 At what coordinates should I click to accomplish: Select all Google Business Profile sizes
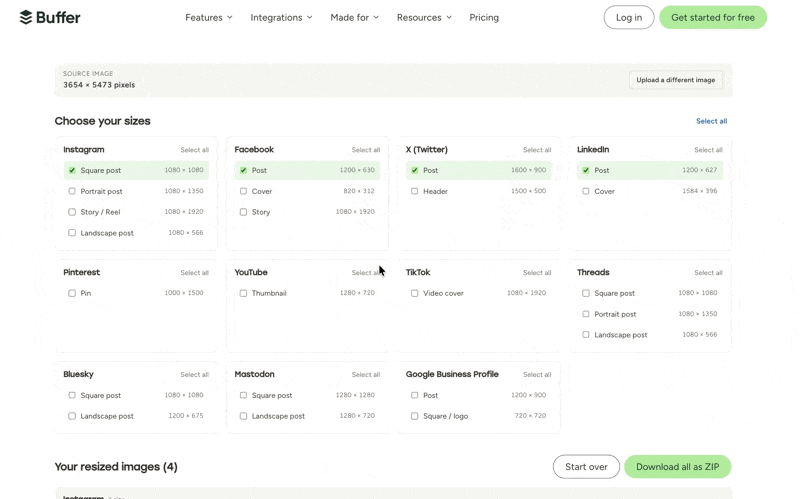click(537, 375)
